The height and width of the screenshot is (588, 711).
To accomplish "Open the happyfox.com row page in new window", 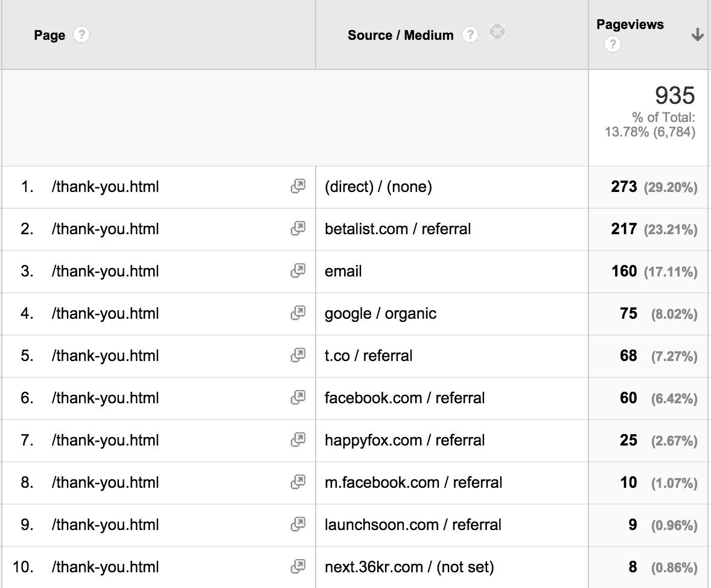I will (298, 441).
